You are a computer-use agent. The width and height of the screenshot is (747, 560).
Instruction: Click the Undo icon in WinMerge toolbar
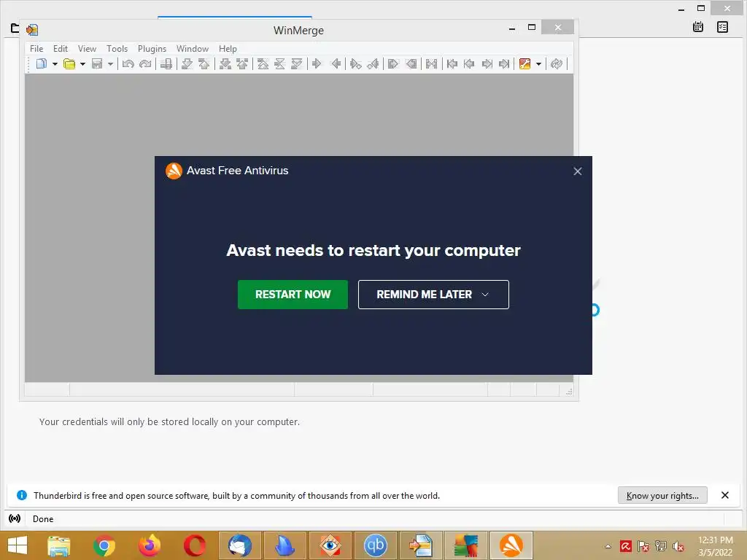click(128, 63)
